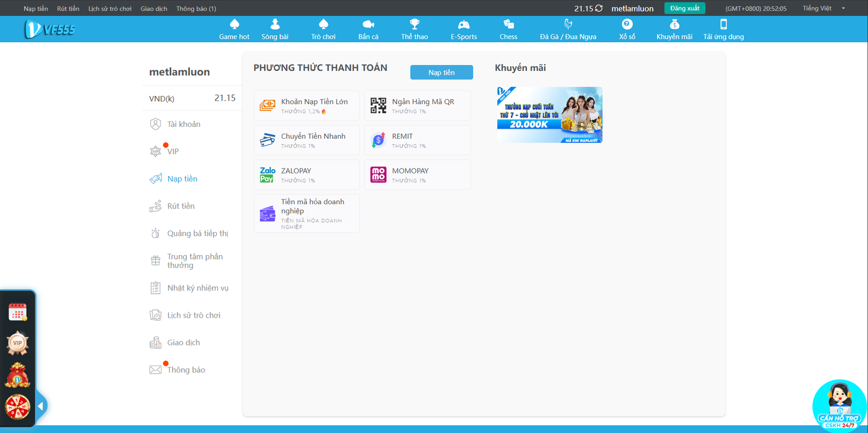Open E-Sports gamepad icon
The width and height of the screenshot is (868, 433).
(x=464, y=24)
